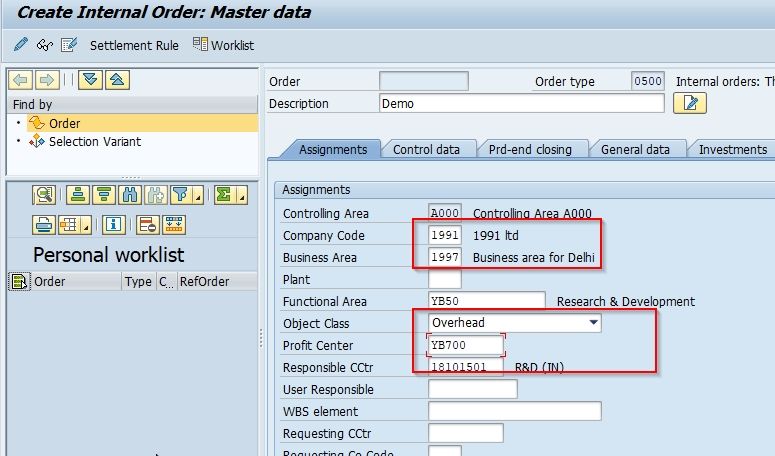
Task: Click the remove-from-worklist minus icon
Action: click(x=148, y=225)
